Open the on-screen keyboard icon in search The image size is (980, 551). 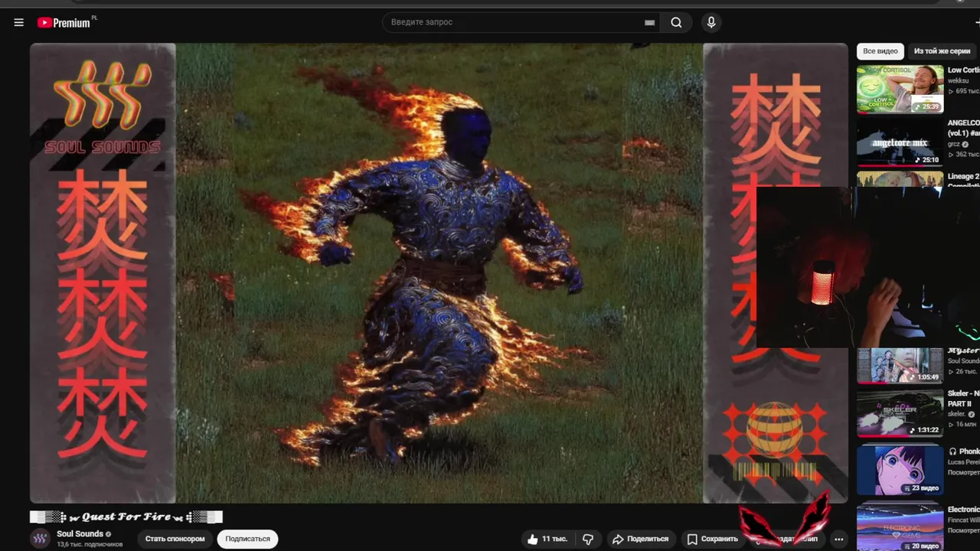tap(649, 22)
